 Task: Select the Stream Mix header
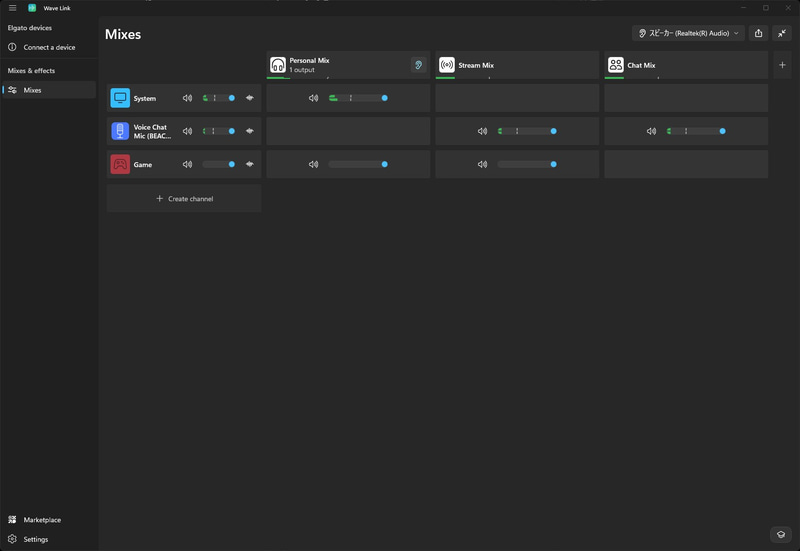coord(517,65)
